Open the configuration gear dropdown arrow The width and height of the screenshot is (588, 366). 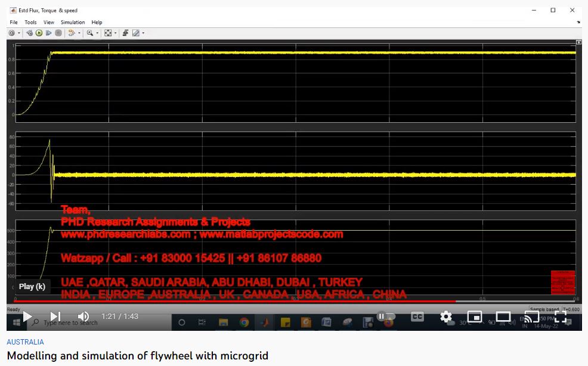pos(19,33)
